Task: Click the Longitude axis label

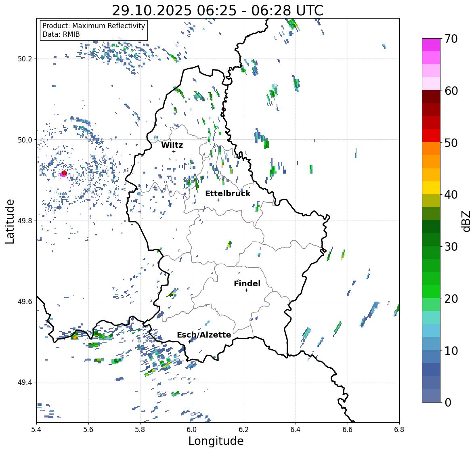Action: [216, 441]
